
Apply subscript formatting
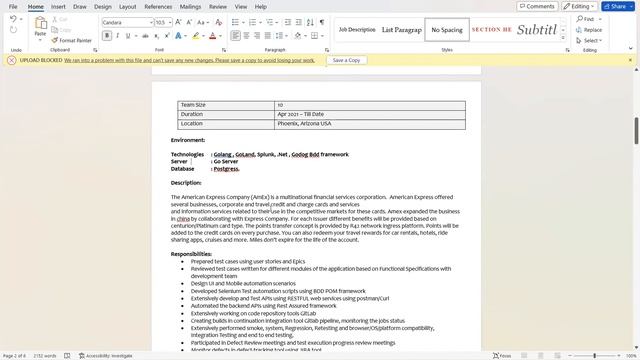[x=156, y=36]
